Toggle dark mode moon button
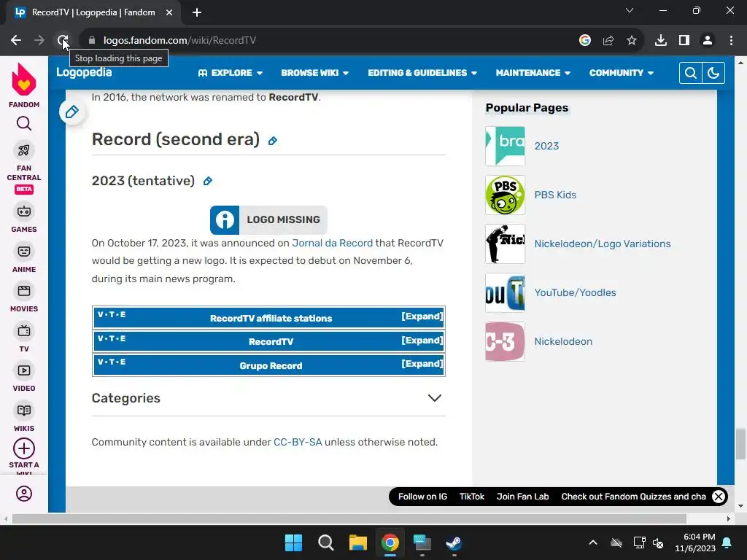Screen dimensions: 747x560 (x=713, y=73)
